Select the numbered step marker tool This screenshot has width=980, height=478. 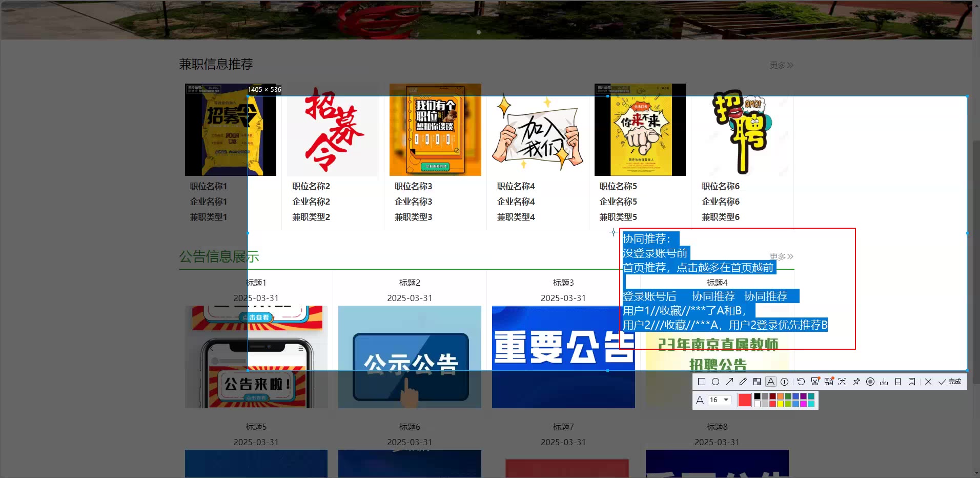(784, 382)
